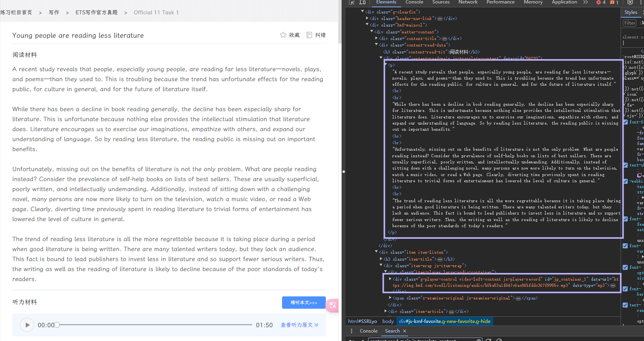Image resolution: width=644 pixels, height=341 pixels.
Task: Select body in DOM breadcrumb
Action: pyautogui.click(x=388, y=321)
